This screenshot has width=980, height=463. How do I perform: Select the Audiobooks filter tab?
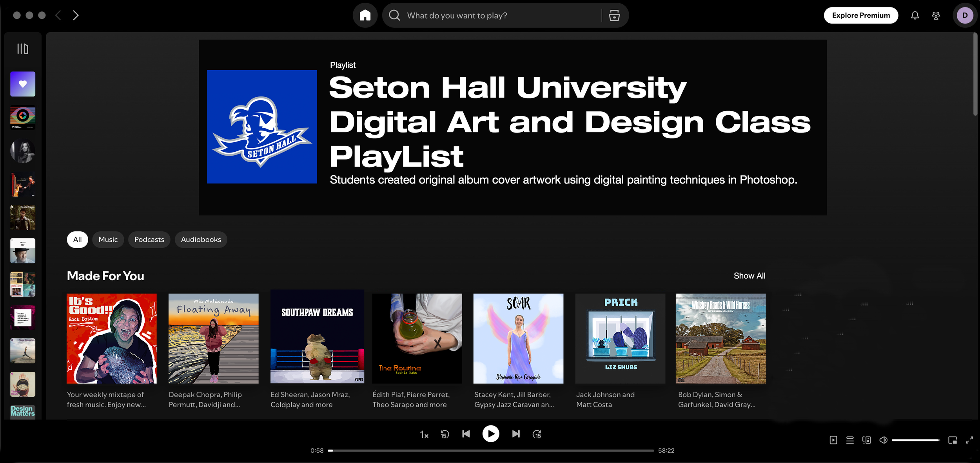point(201,240)
